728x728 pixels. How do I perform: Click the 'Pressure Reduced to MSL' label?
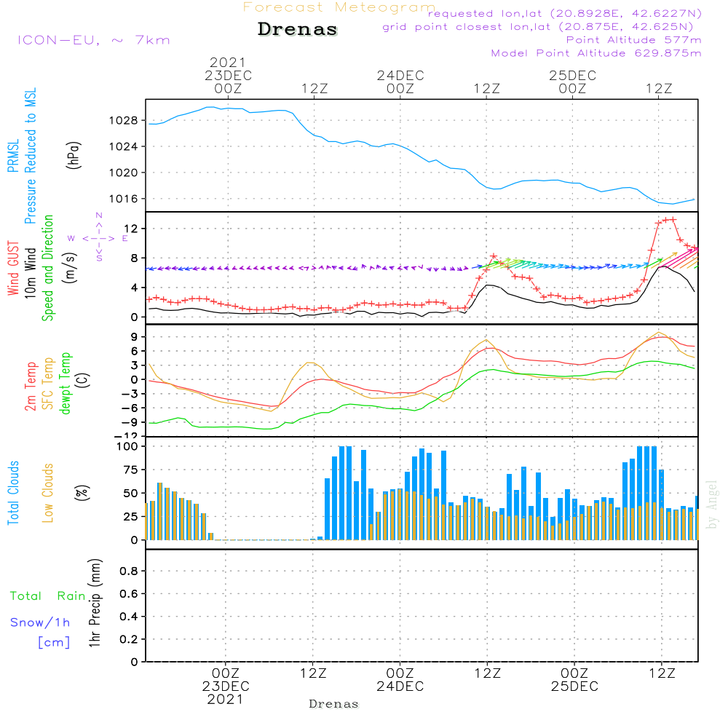(30, 156)
